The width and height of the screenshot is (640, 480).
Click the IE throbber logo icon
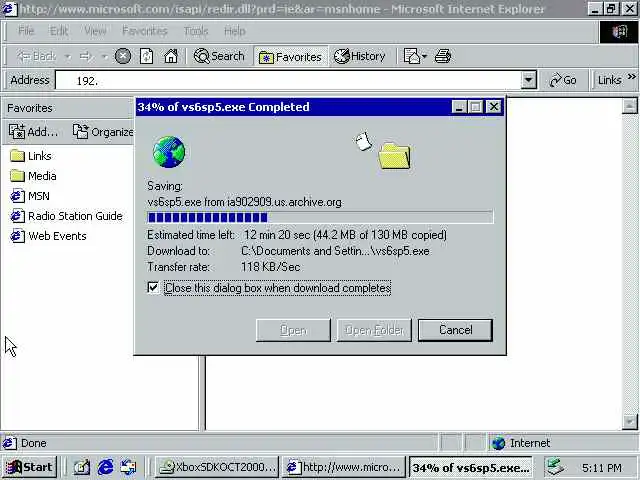point(619,31)
